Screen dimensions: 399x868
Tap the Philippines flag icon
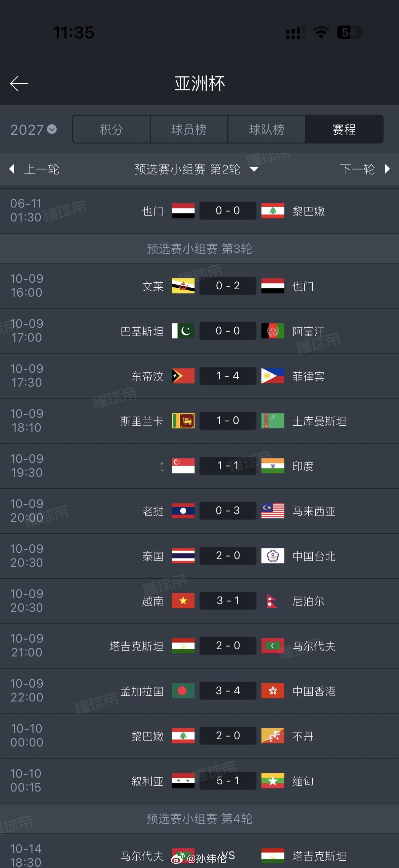[x=273, y=376]
